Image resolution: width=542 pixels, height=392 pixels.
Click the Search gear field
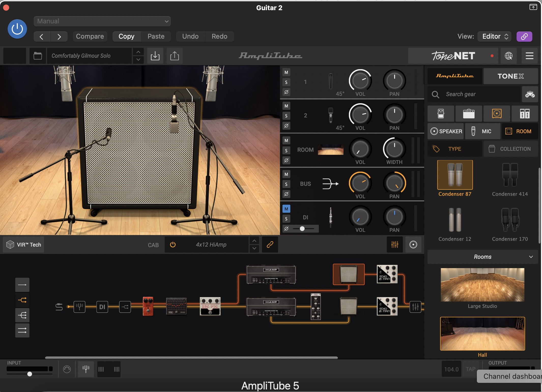[x=474, y=94]
